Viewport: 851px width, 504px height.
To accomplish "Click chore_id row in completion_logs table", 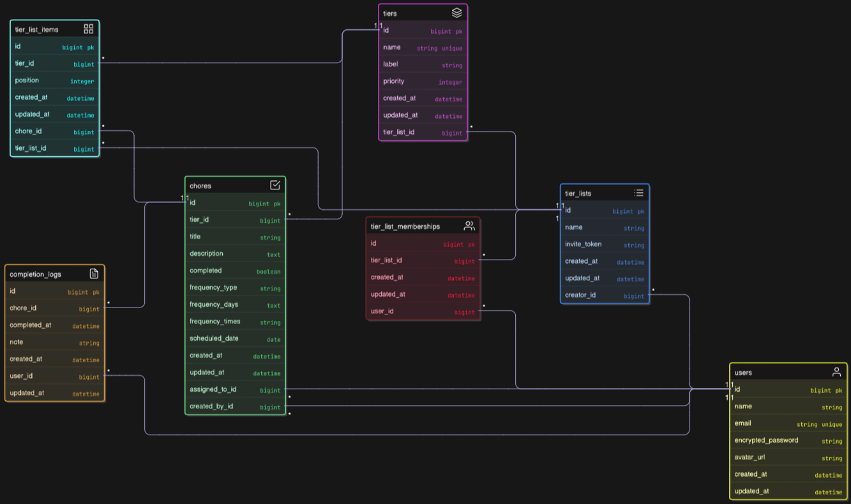I will (x=55, y=309).
